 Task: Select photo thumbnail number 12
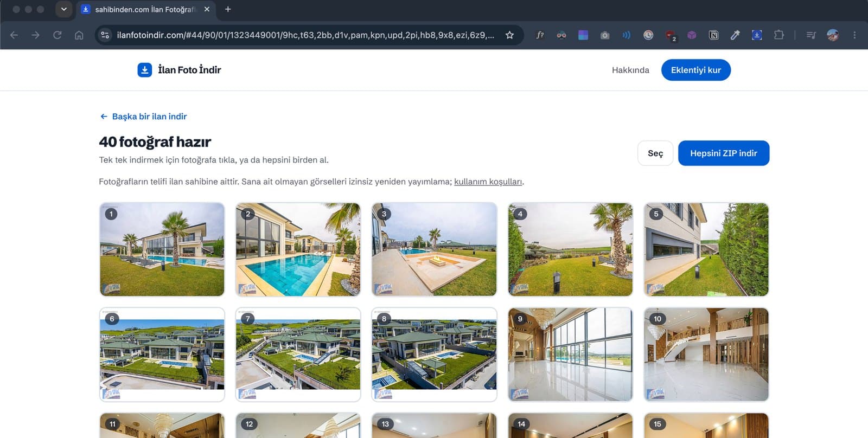[x=298, y=426]
